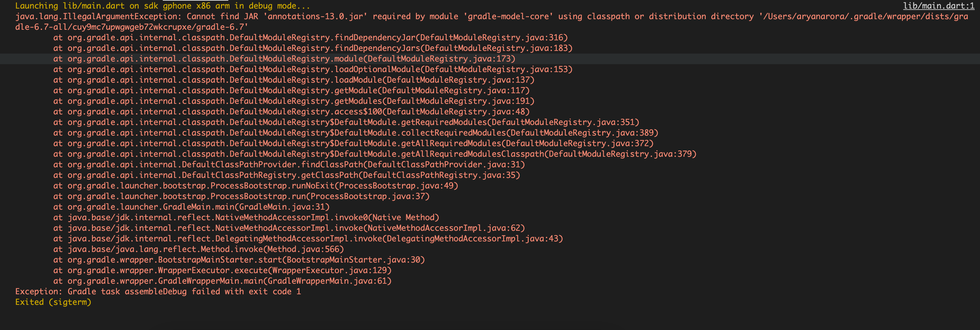The width and height of the screenshot is (980, 330).
Task: Click the findDependencyJar(DefaultModuleRegistry.java:316) stack line
Action: click(310, 38)
